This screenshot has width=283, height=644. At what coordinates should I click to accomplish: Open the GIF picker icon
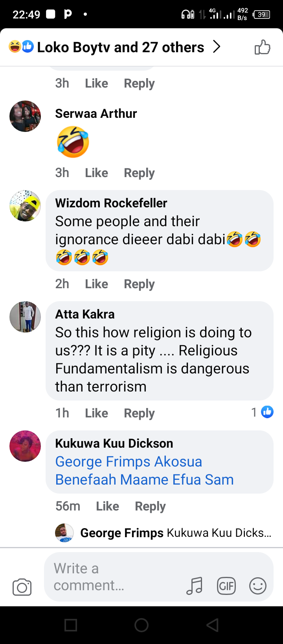click(x=226, y=586)
